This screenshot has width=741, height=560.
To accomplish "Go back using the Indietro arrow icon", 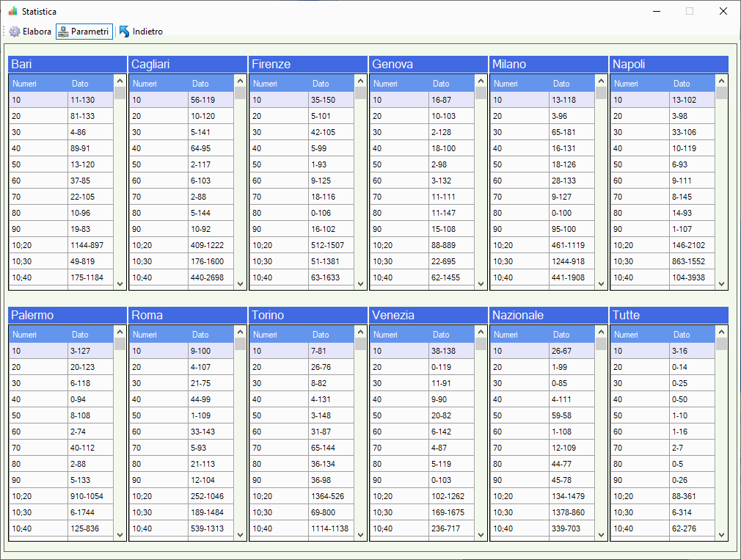I will [124, 32].
